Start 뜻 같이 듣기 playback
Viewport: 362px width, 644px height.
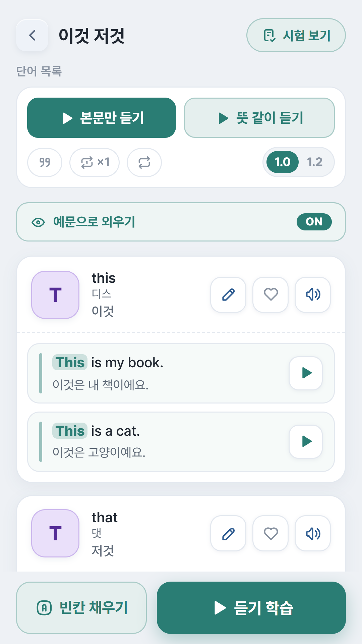[259, 118]
